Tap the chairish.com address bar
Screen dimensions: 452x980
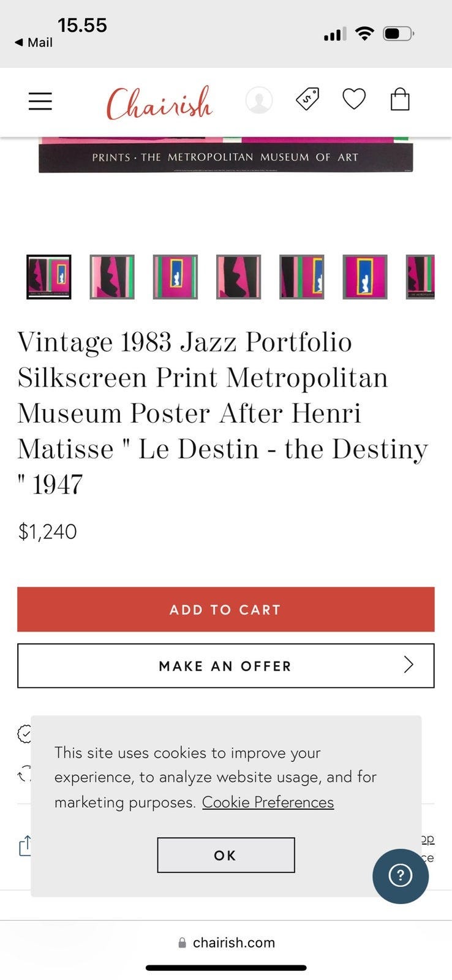(x=226, y=943)
